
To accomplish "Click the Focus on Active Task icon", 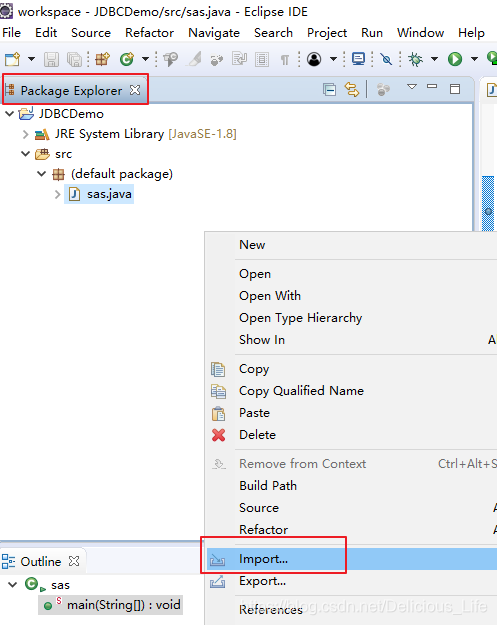I will (x=383, y=90).
